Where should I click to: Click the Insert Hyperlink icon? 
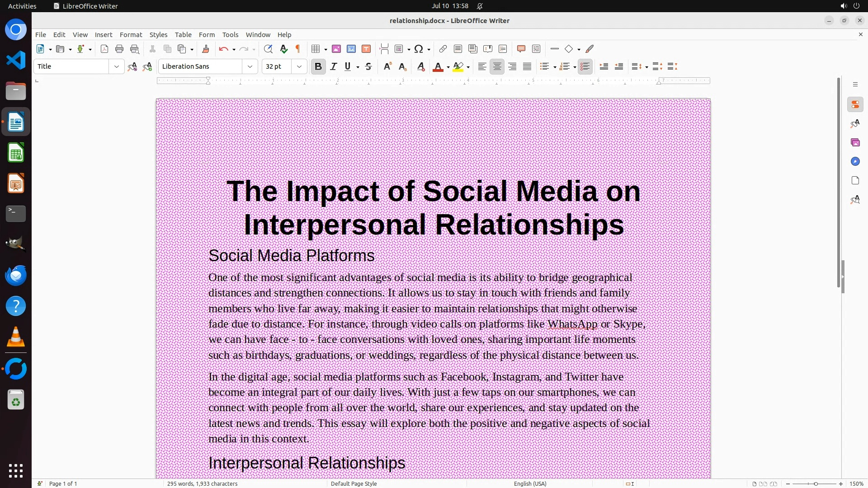pos(443,49)
